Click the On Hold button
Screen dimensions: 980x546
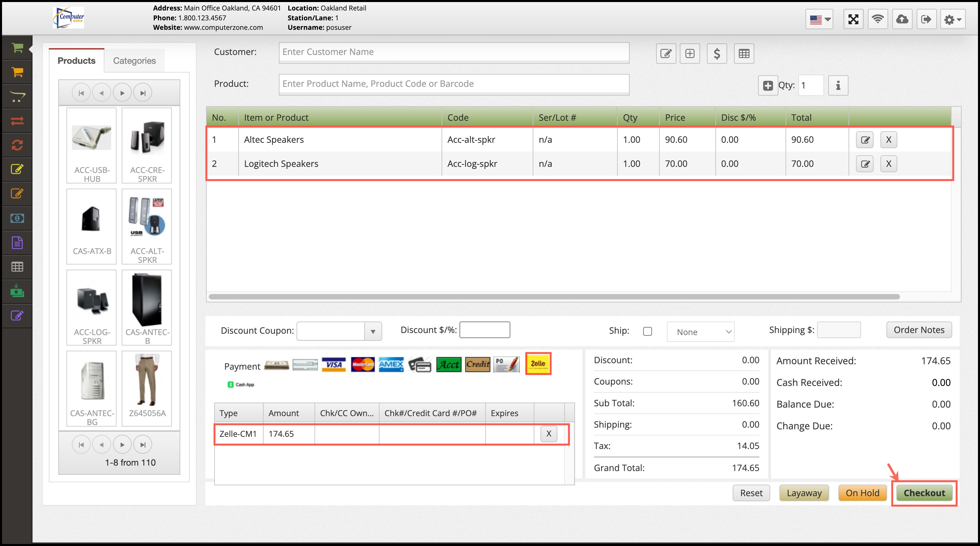coord(862,493)
